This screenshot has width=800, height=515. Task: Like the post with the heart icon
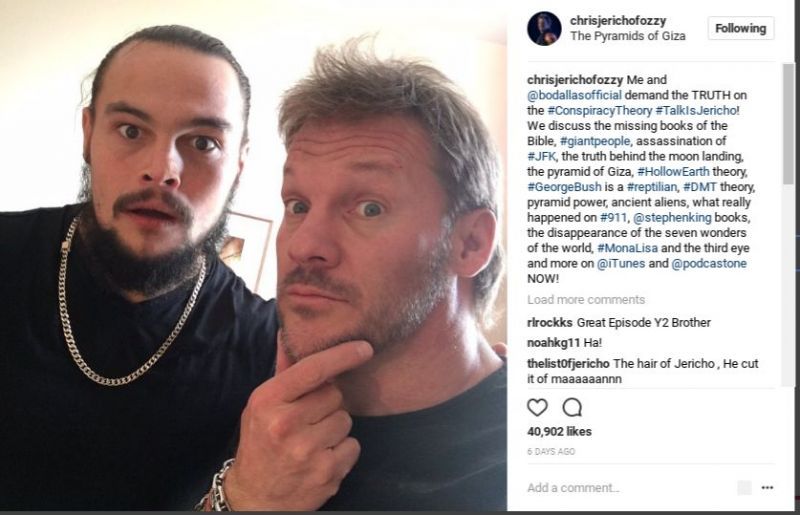[537, 407]
